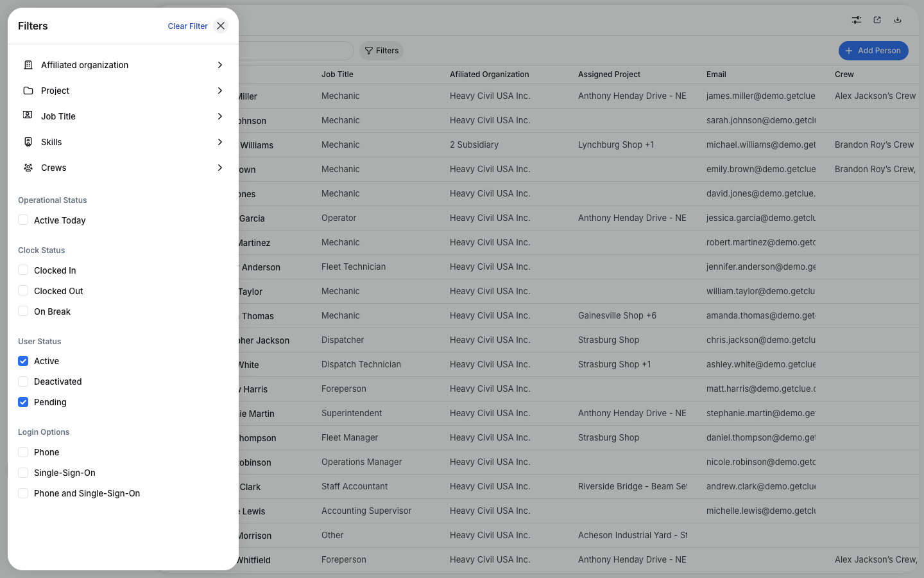Click the Filters button label
Viewport: 924px width, 578px height.
[x=387, y=51]
